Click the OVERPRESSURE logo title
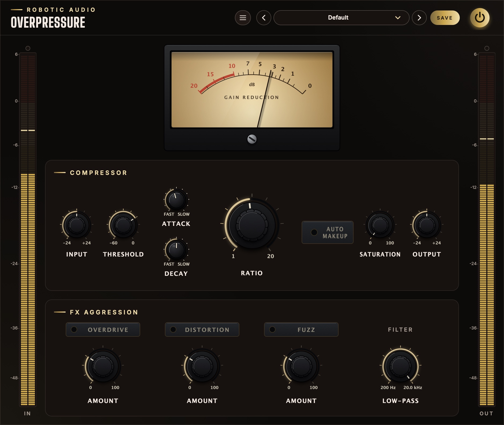 48,23
